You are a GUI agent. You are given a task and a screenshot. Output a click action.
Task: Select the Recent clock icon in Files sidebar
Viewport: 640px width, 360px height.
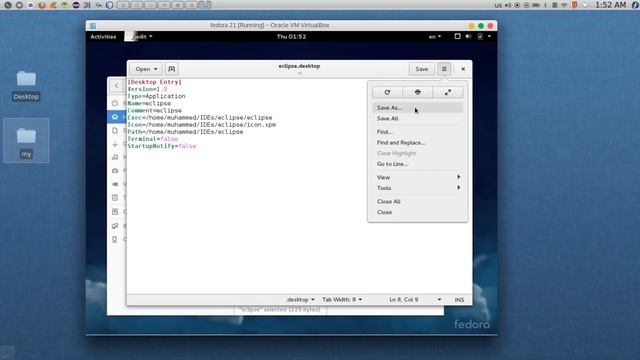click(115, 103)
